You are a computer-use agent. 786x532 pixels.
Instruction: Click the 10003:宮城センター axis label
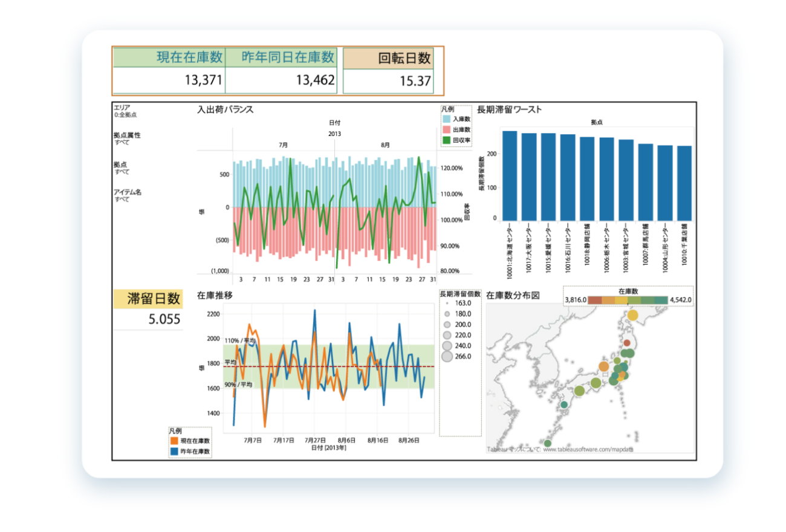click(626, 248)
